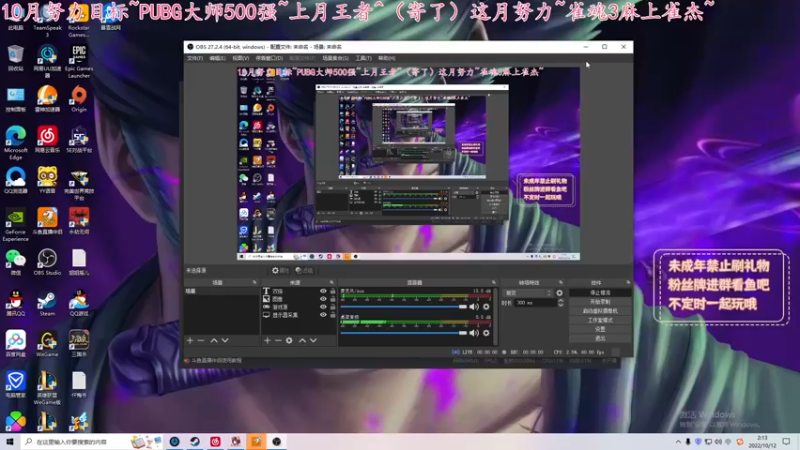800x450 pixels.
Task: Toggle visibility of 图像 source
Action: pyautogui.click(x=323, y=299)
